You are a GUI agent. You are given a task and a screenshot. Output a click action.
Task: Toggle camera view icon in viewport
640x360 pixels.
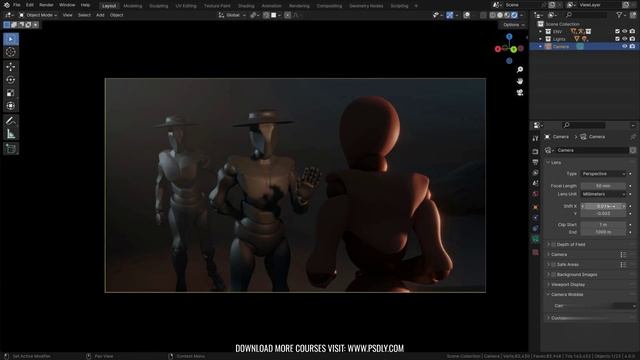pyautogui.click(x=520, y=93)
